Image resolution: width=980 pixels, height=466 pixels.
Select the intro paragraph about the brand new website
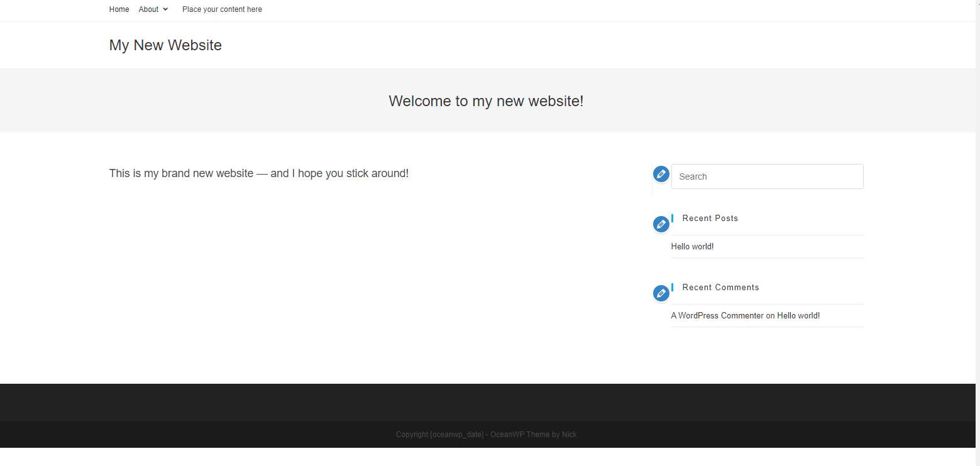259,173
